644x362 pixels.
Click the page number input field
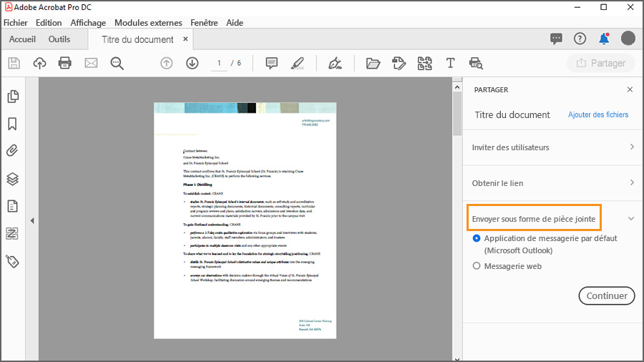click(x=219, y=63)
